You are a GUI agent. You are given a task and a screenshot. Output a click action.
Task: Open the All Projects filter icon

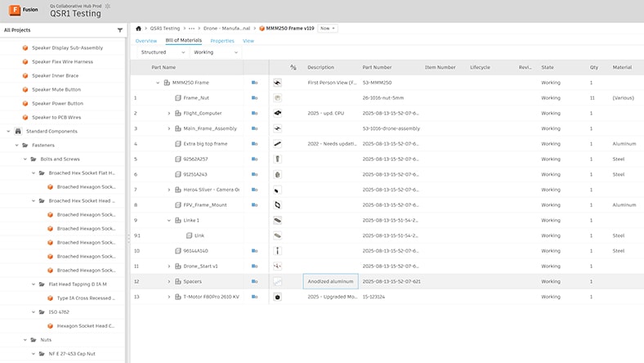click(x=120, y=30)
